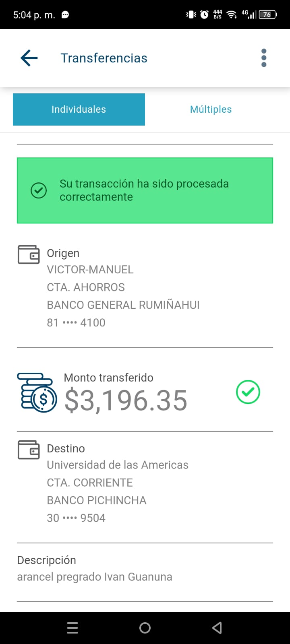Tap origin account number 81 •••• 4100
The height and width of the screenshot is (644, 290).
point(76,323)
